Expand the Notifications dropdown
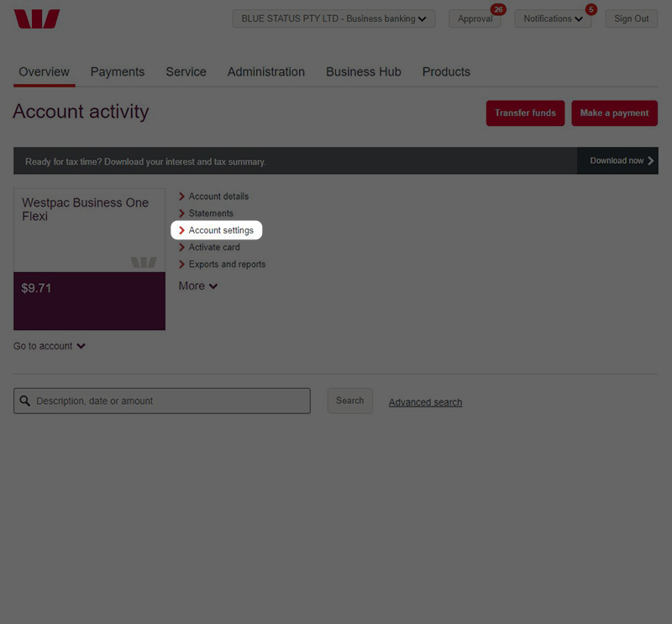The width and height of the screenshot is (672, 624). click(x=553, y=18)
